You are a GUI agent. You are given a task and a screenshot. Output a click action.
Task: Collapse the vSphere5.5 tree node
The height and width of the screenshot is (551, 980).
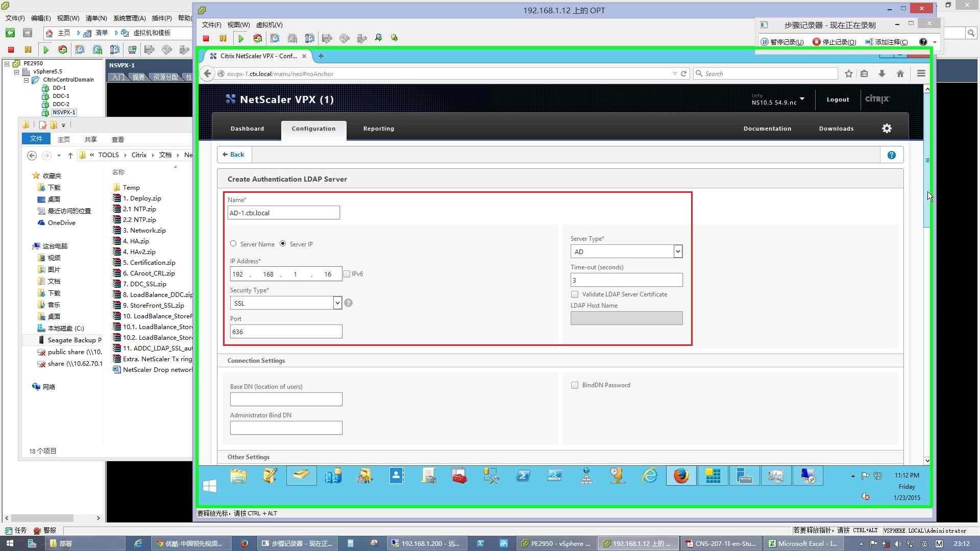pos(16,72)
